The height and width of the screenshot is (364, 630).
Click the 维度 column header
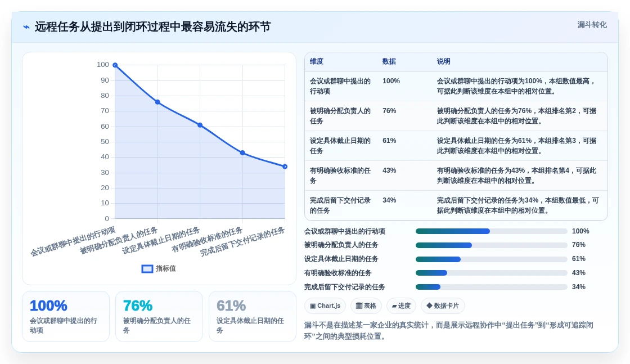pyautogui.click(x=317, y=61)
